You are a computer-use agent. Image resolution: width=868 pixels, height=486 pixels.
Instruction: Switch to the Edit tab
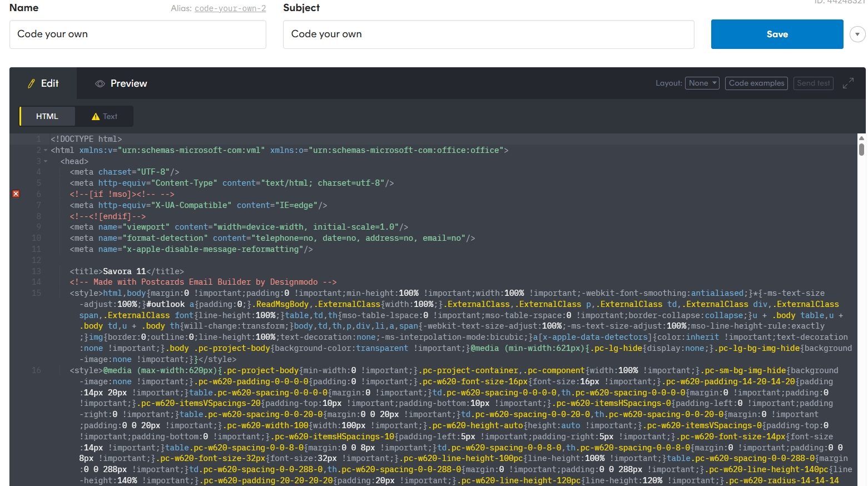(x=43, y=83)
